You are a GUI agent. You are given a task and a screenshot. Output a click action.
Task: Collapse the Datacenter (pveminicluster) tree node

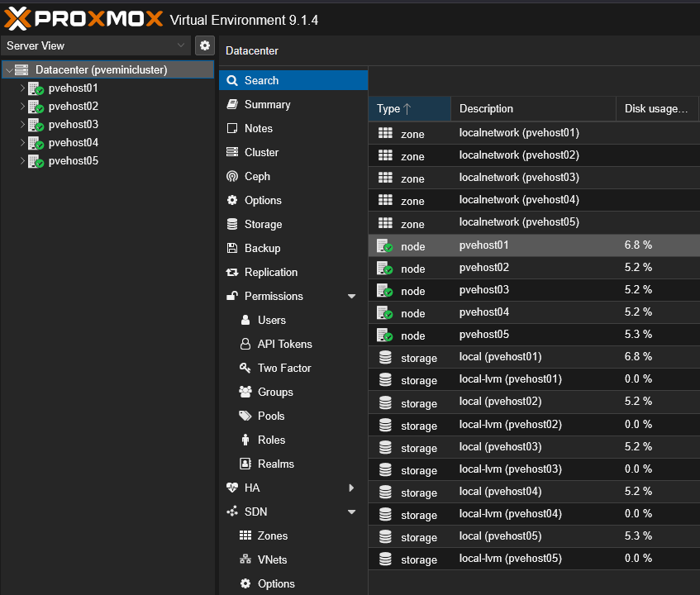coord(9,70)
